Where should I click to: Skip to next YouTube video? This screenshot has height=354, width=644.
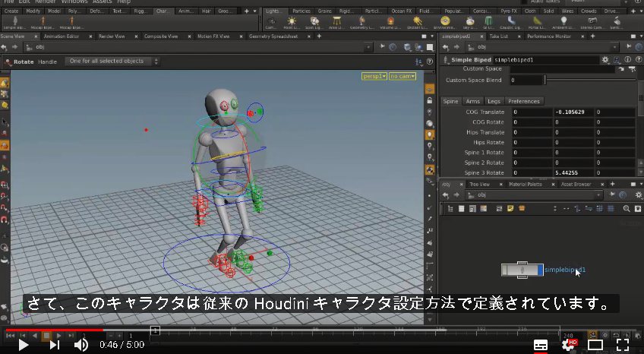55,345
